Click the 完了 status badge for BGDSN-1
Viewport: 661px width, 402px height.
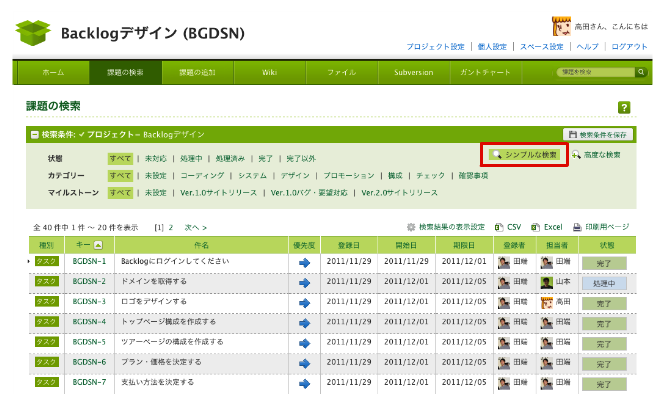[x=604, y=263]
